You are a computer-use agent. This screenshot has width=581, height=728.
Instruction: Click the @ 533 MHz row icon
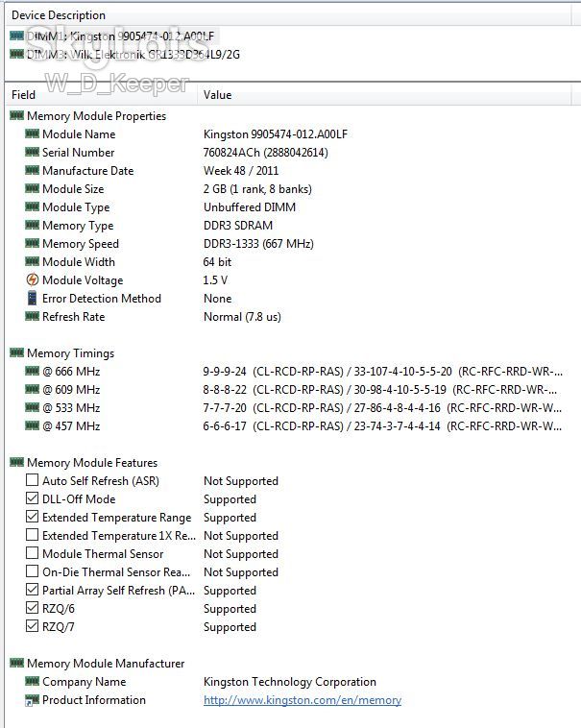point(32,407)
